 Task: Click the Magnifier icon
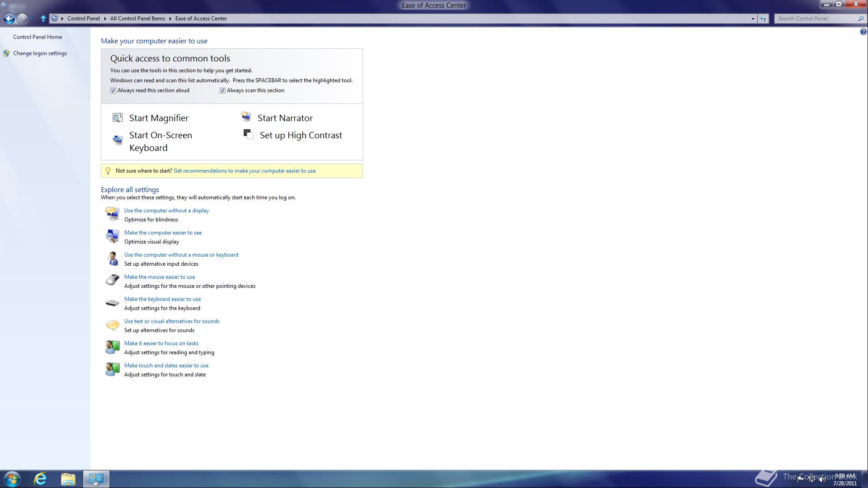[x=118, y=118]
